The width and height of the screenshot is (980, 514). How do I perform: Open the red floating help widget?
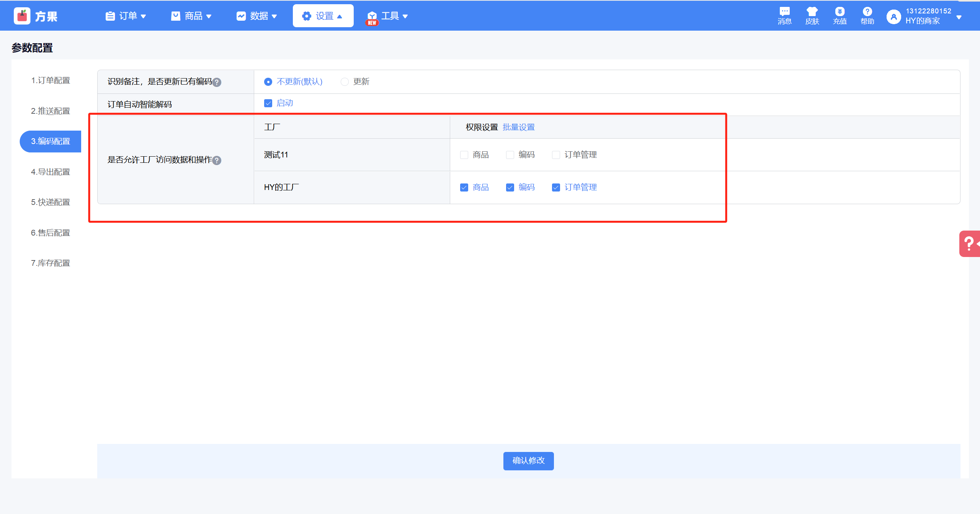[x=969, y=244]
